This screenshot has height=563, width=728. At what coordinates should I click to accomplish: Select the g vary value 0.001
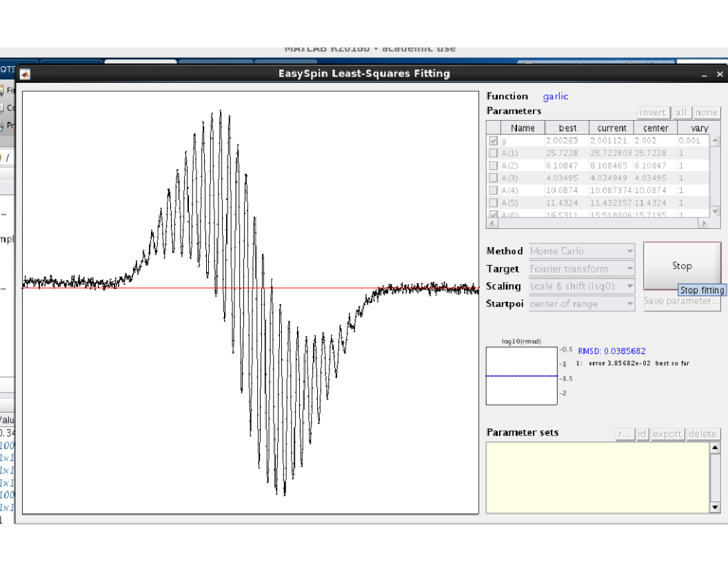[x=694, y=140]
